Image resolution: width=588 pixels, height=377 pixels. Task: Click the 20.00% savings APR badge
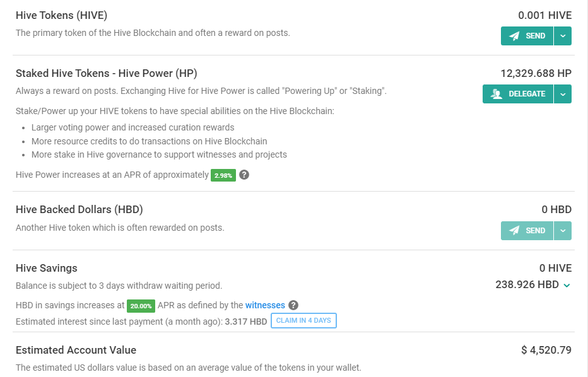tap(141, 306)
